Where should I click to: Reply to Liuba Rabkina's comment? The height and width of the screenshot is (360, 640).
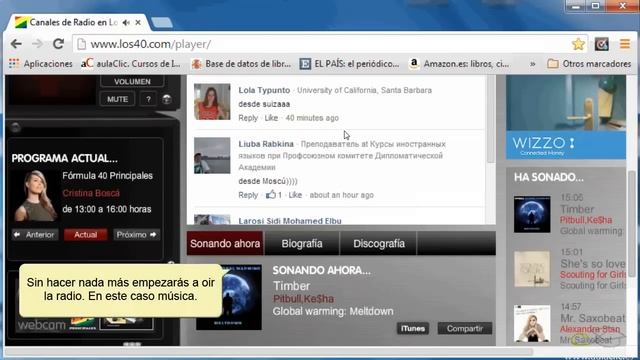coord(248,195)
